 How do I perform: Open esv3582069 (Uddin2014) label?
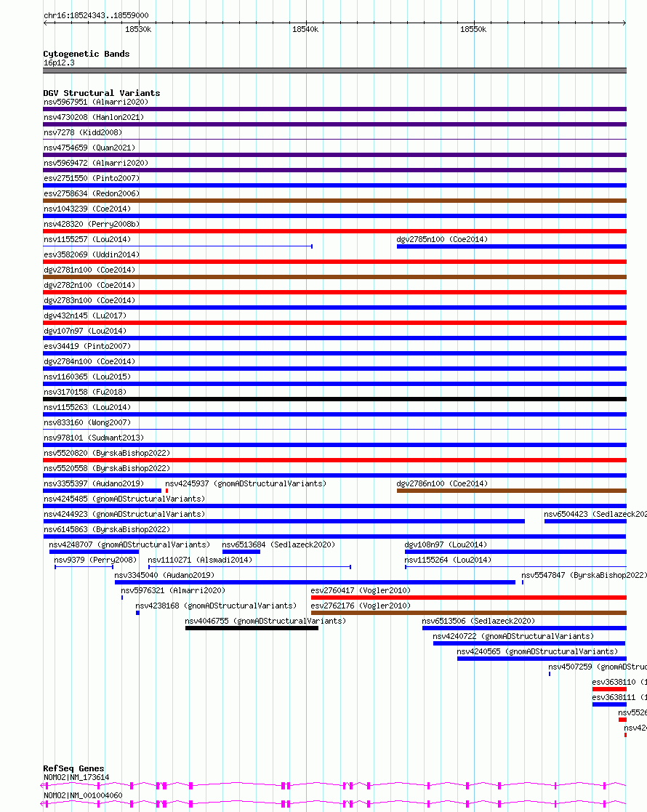[92, 254]
